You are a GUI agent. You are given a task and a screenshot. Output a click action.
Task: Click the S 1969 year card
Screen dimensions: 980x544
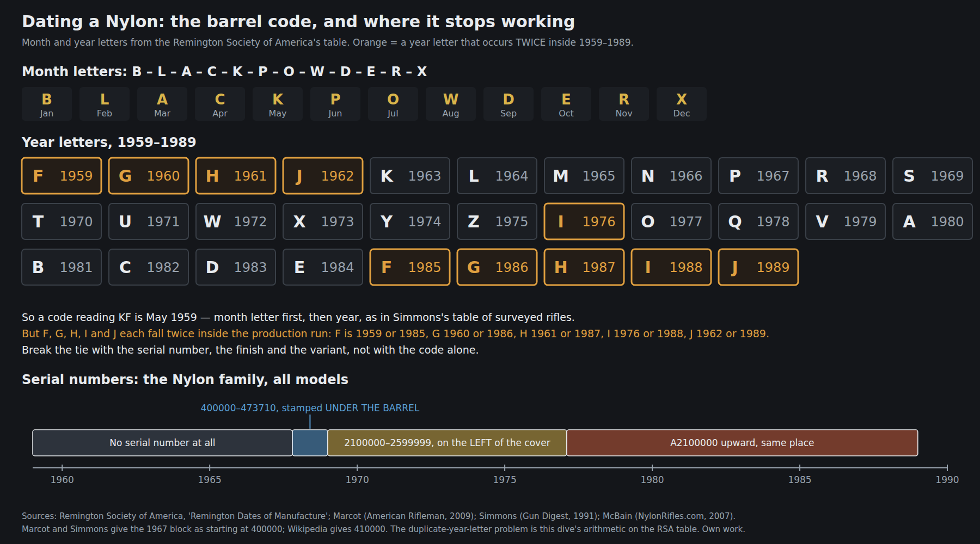coord(933,176)
